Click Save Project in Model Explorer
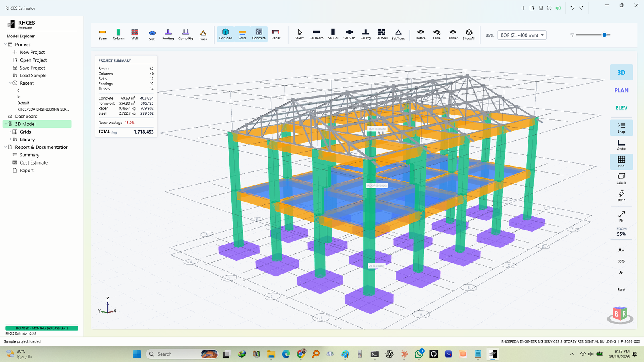This screenshot has width=644, height=362. click(32, 68)
